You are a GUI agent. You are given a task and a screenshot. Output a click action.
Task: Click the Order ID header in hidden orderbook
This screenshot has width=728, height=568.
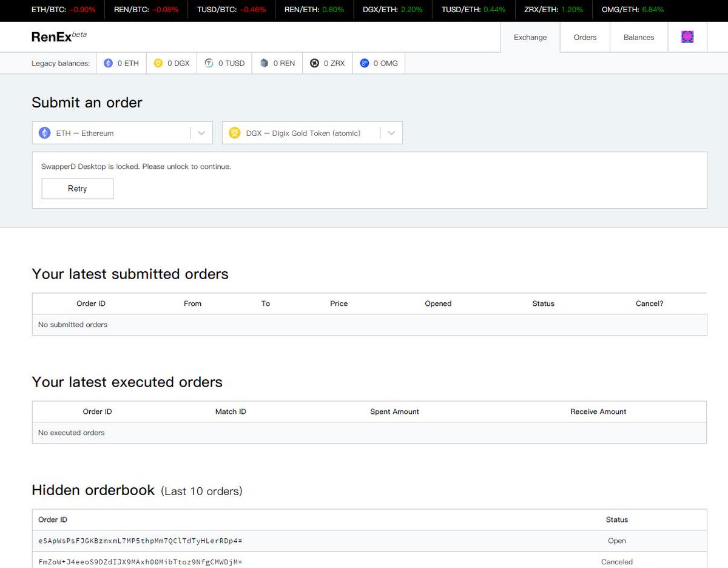point(53,519)
